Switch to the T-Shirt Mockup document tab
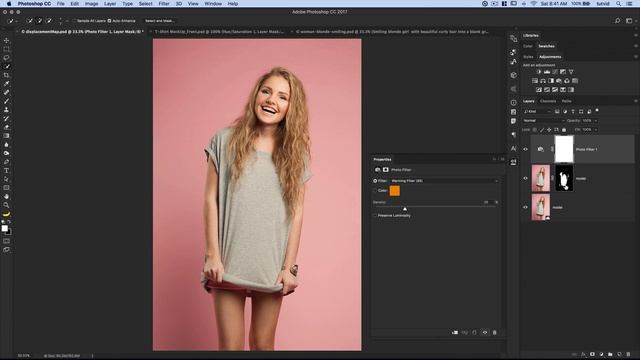640x360 pixels. click(x=219, y=31)
